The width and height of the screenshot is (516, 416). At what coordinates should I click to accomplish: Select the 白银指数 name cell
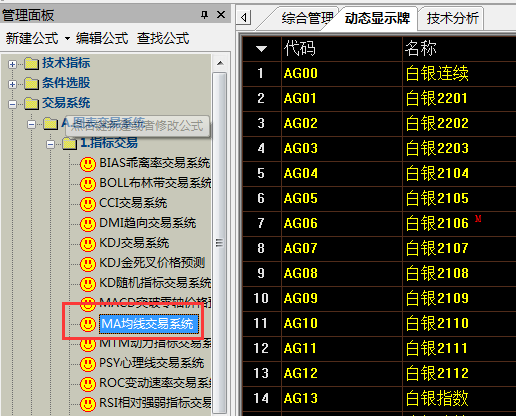(459, 398)
